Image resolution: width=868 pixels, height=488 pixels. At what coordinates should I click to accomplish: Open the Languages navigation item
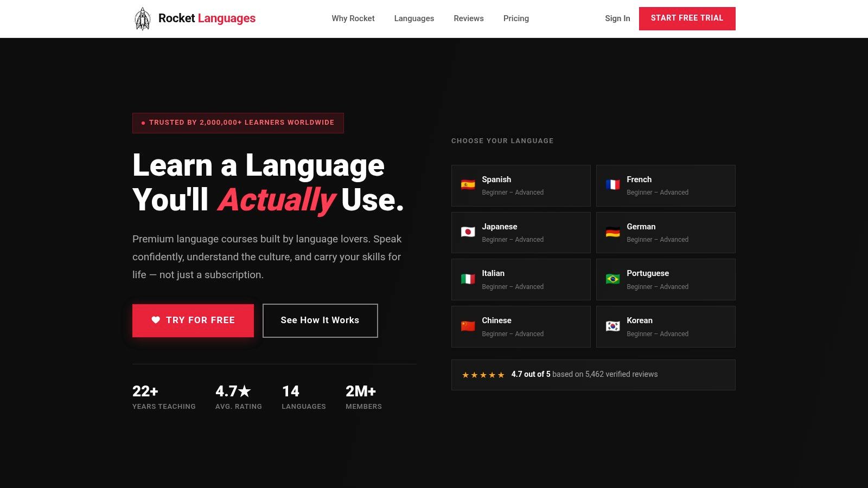point(414,18)
